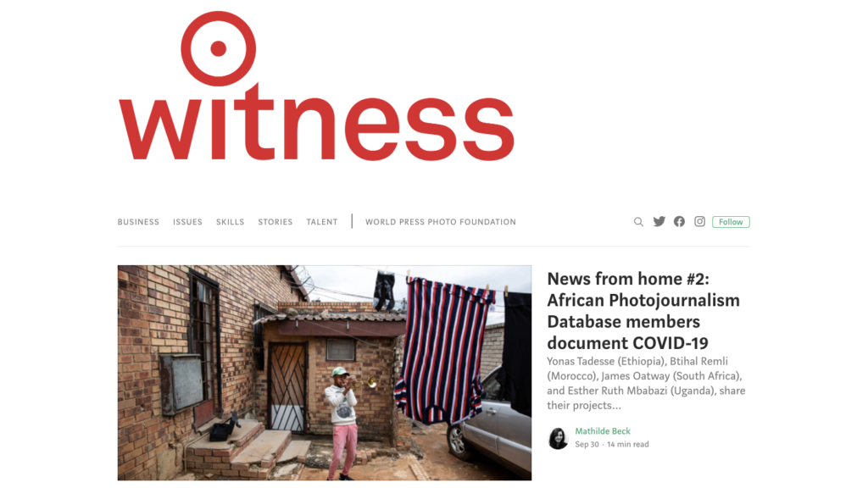868x488 pixels.
Task: Click the green Follow button
Action: (731, 222)
